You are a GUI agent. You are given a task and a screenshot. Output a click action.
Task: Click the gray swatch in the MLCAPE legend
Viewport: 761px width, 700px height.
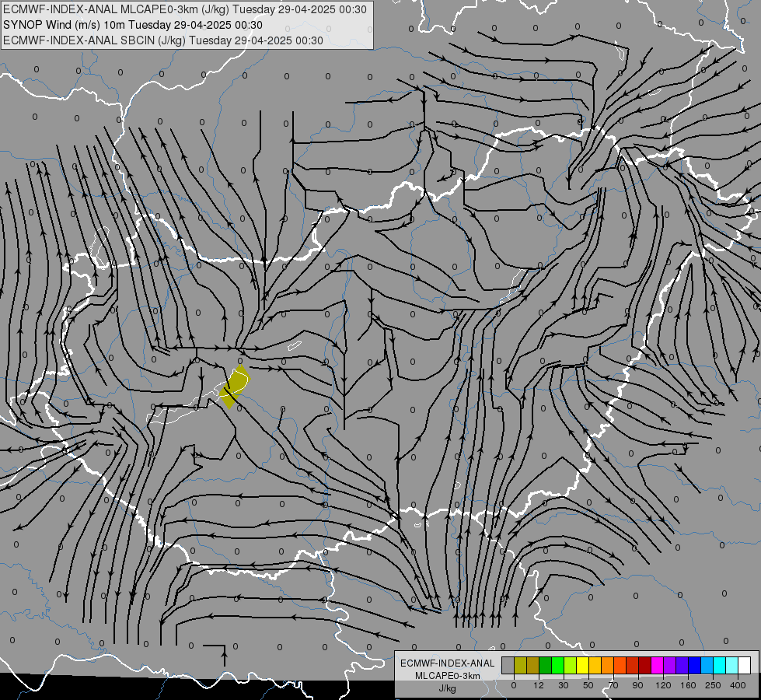point(508,665)
